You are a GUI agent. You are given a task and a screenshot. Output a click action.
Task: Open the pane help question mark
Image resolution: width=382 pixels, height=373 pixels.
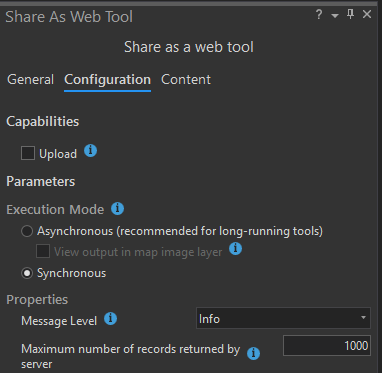click(319, 15)
